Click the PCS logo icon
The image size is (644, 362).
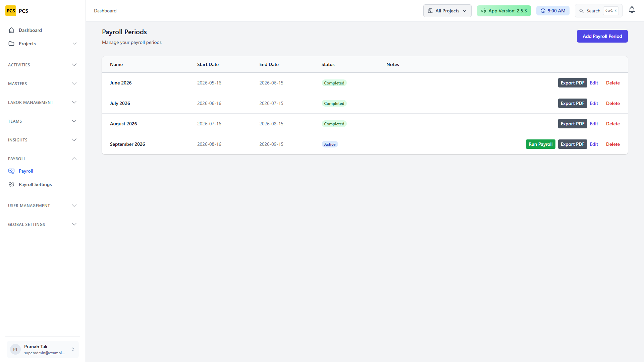[11, 11]
